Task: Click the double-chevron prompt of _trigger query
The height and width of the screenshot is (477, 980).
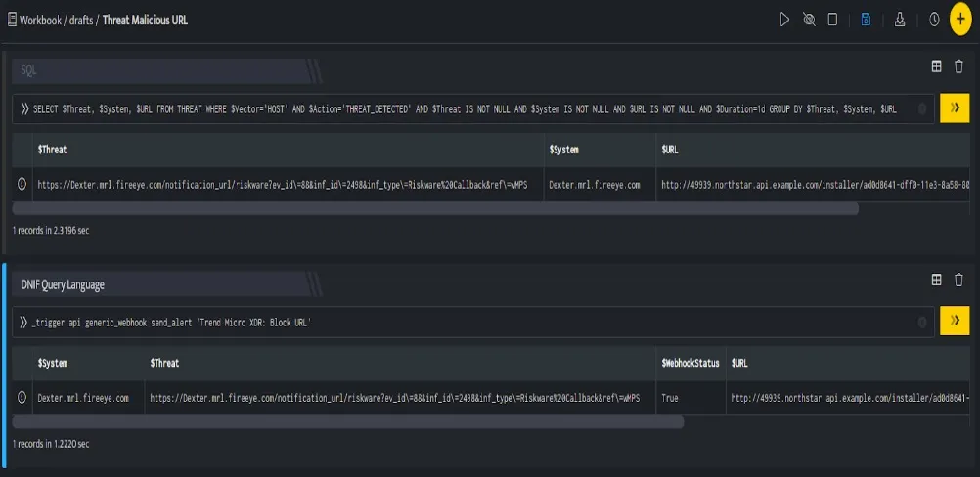Action: coord(23,323)
